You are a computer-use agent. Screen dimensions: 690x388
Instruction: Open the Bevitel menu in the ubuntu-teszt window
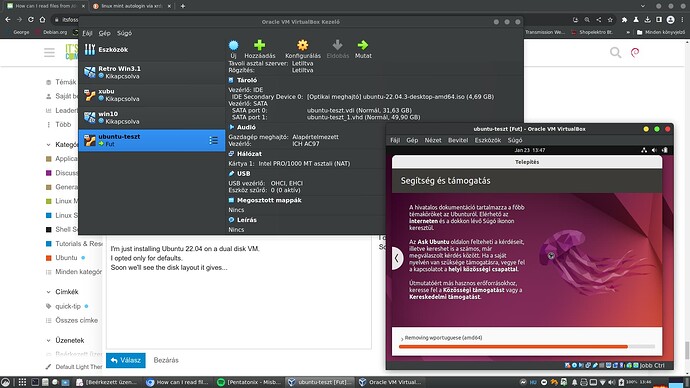[x=458, y=140]
